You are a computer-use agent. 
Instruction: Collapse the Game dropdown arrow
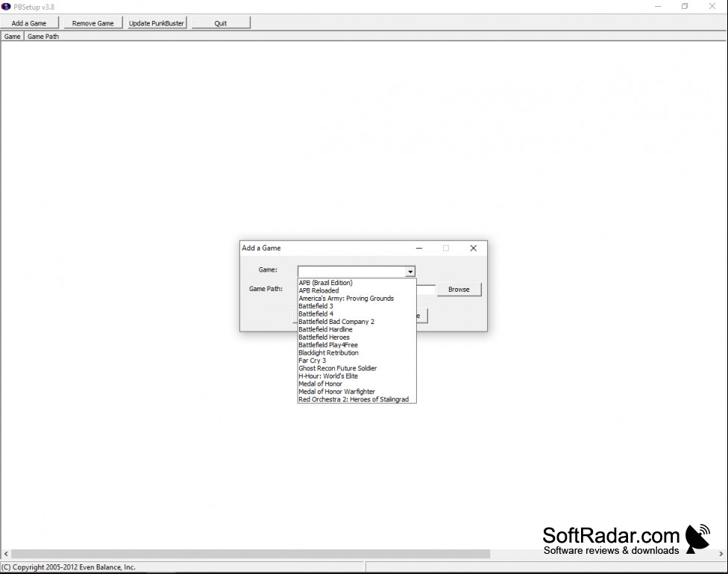(x=410, y=272)
